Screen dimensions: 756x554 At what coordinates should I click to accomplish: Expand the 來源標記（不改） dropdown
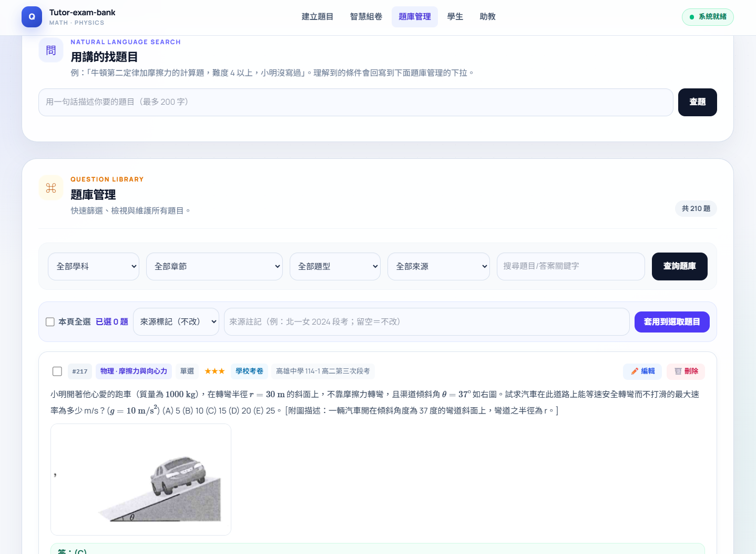(176, 322)
